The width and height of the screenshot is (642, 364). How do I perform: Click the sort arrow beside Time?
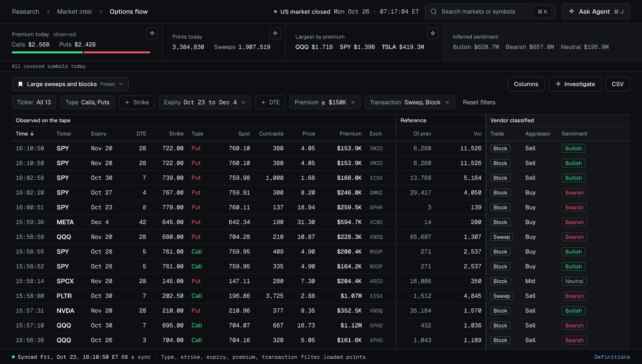pyautogui.click(x=32, y=134)
